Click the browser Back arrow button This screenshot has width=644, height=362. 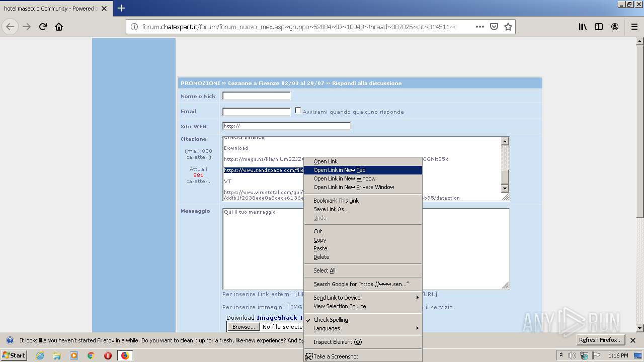pyautogui.click(x=10, y=27)
